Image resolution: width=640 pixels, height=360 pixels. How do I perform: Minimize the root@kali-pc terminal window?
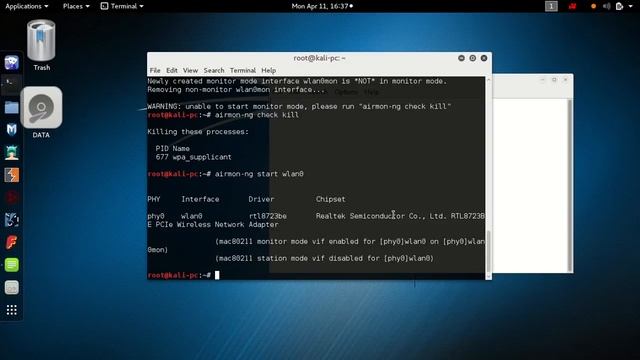click(x=461, y=58)
